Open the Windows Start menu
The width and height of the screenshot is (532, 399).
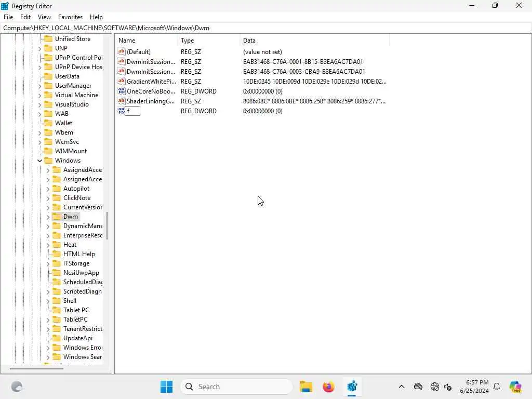pyautogui.click(x=166, y=387)
